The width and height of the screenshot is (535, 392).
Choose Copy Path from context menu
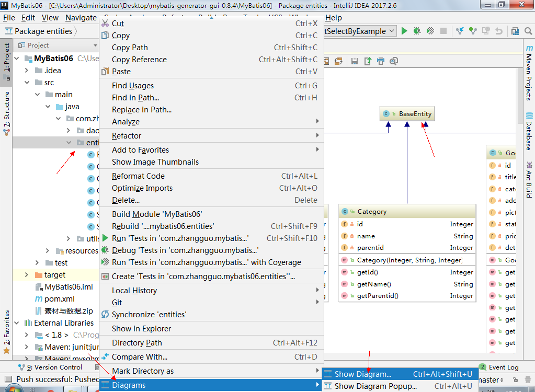point(211,48)
